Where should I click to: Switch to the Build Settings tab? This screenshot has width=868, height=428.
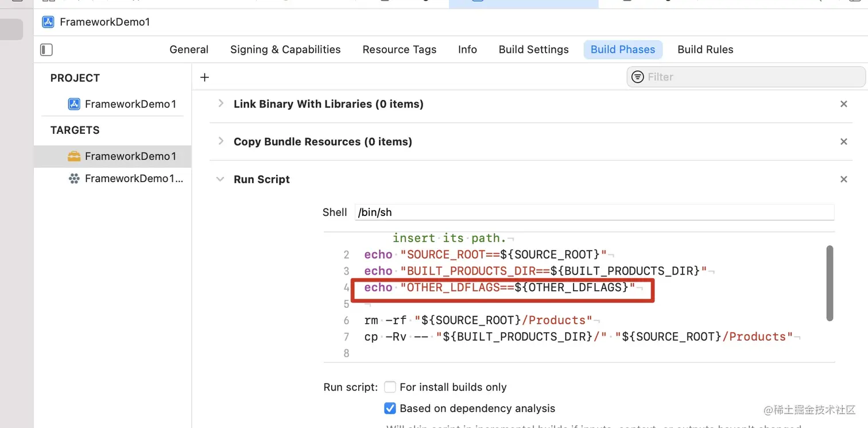click(x=533, y=49)
